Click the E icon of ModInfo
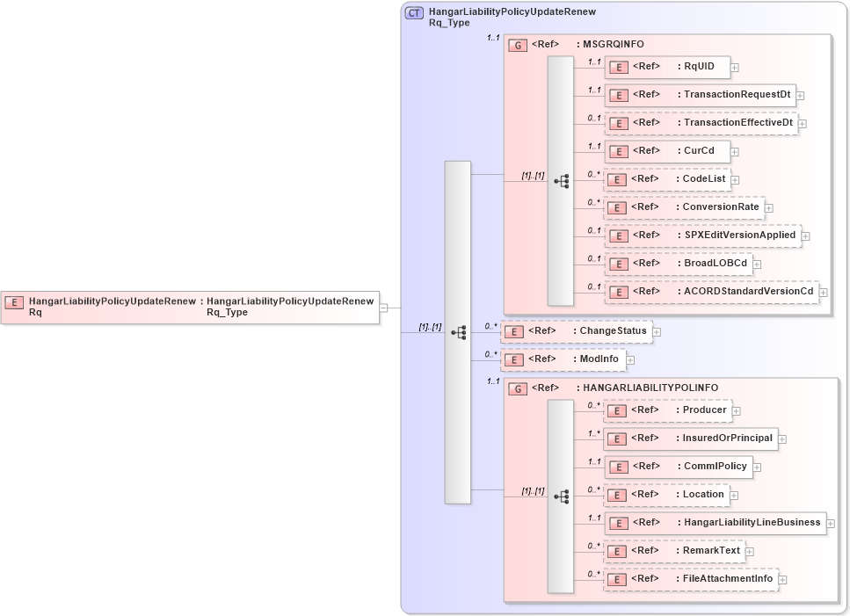The image size is (850, 616). (x=512, y=359)
